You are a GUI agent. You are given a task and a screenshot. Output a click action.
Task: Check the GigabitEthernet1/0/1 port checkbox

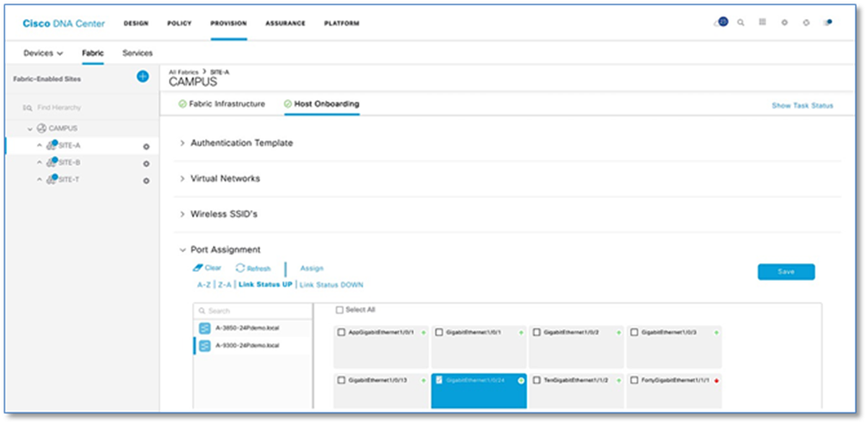[439, 333]
